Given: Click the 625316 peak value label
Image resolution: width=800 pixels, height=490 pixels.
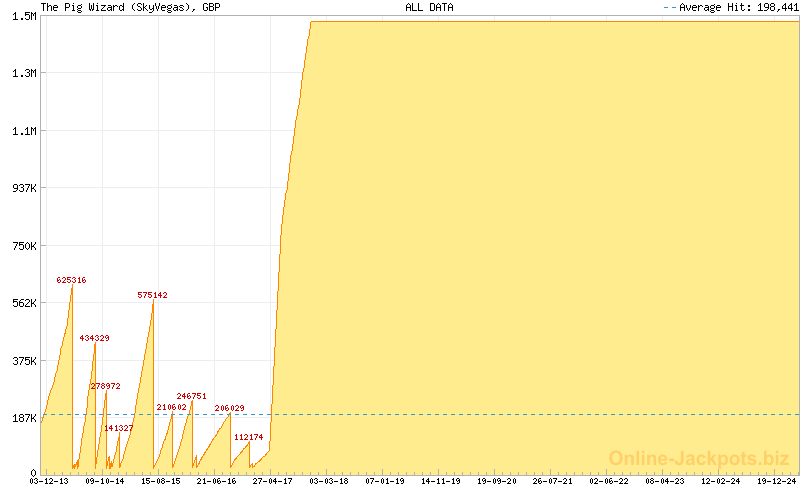Looking at the screenshot, I should (x=71, y=280).
